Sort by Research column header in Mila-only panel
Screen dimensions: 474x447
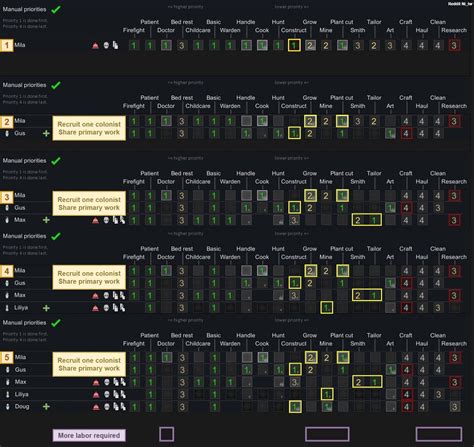click(454, 30)
